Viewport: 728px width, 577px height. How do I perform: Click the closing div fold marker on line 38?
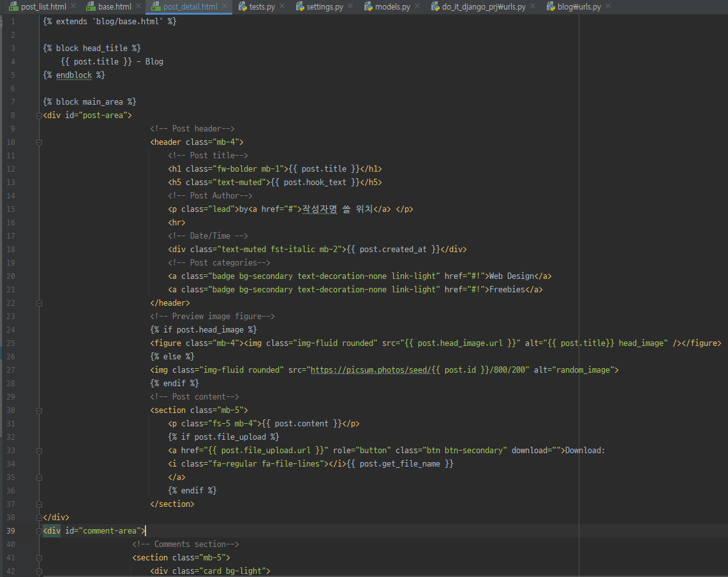(x=39, y=518)
